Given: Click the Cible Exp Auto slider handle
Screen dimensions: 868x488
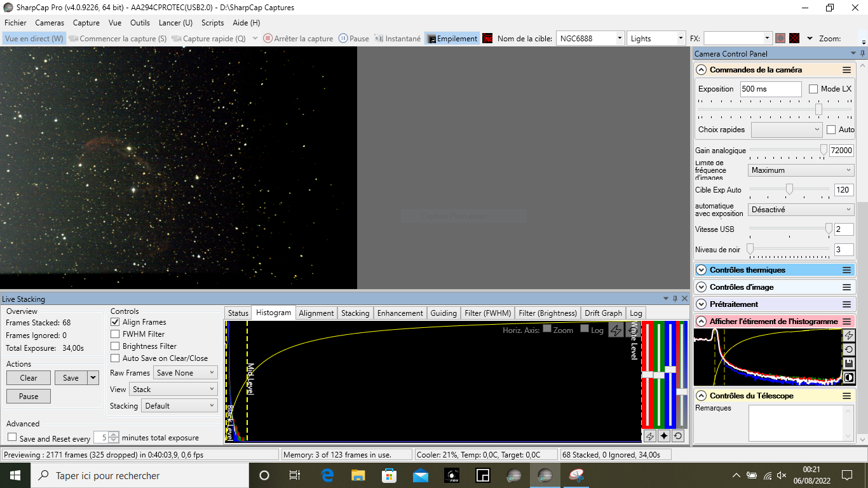Looking at the screenshot, I should (x=789, y=189).
